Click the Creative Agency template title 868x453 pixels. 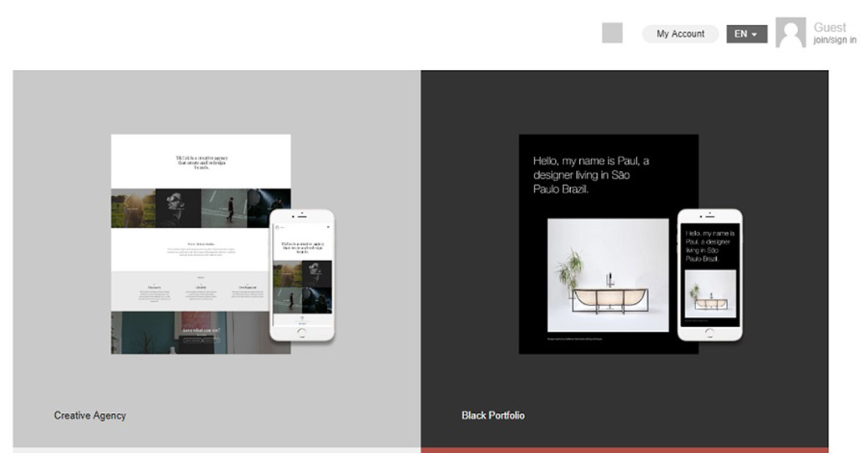pyautogui.click(x=90, y=415)
